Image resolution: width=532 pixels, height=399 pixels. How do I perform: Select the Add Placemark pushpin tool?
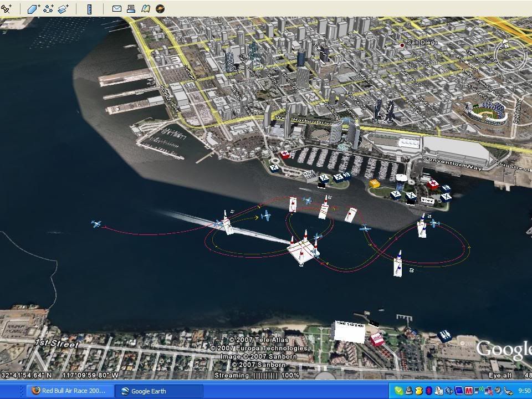(6, 8)
